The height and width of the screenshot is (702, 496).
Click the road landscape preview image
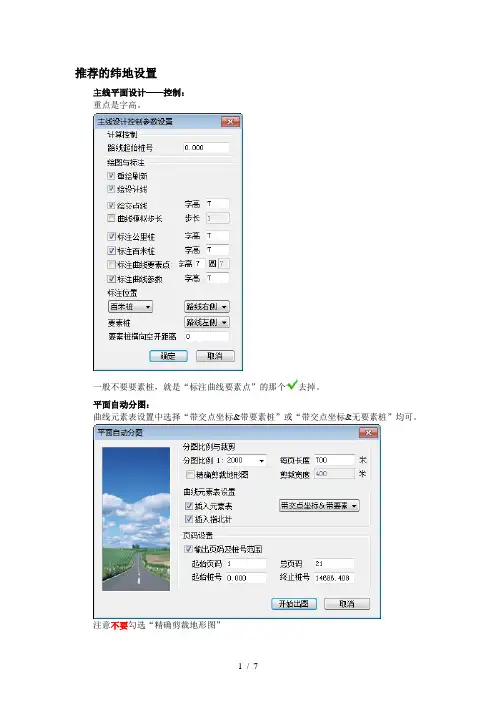point(136,519)
